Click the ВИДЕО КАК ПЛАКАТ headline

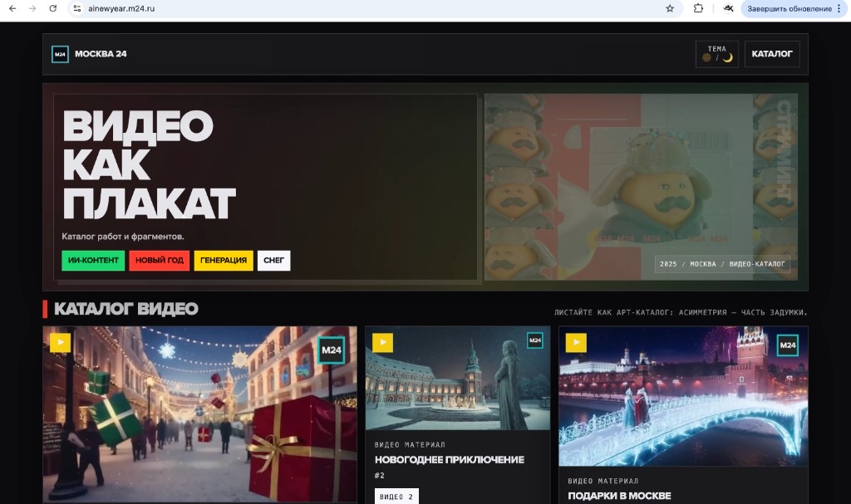149,164
